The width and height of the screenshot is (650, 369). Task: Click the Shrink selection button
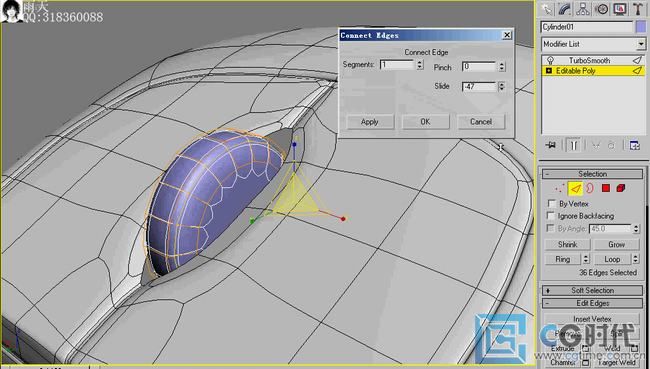[567, 245]
